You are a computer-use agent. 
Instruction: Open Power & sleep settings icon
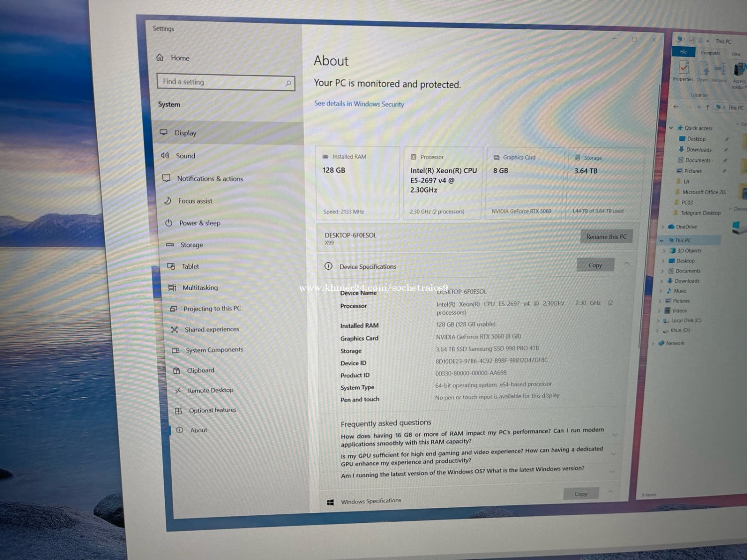point(169,223)
